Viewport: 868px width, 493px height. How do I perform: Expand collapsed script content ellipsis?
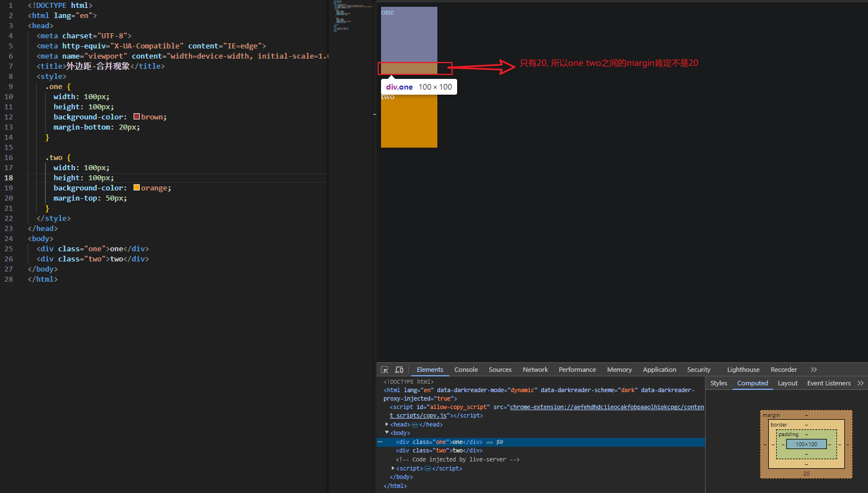(427, 469)
